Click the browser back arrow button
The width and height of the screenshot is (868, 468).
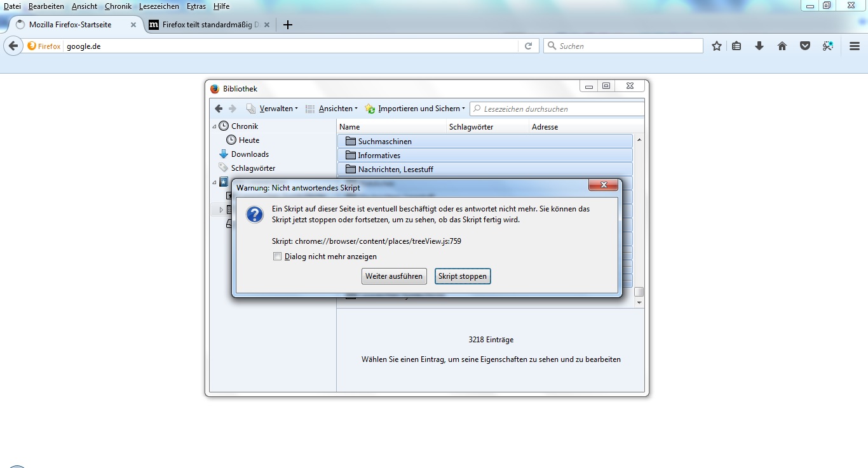(13, 46)
